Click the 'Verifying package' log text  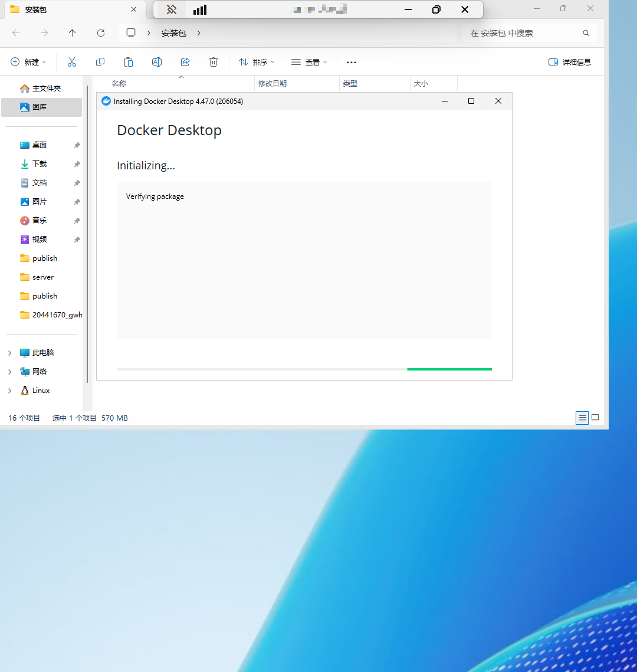155,196
